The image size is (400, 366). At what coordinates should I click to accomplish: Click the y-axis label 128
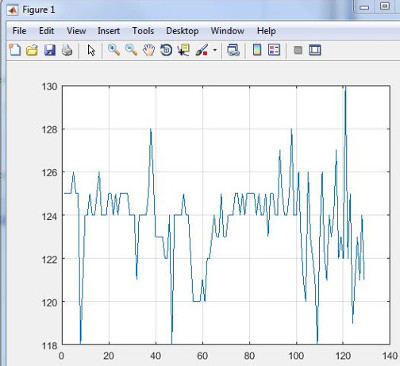tap(49, 129)
